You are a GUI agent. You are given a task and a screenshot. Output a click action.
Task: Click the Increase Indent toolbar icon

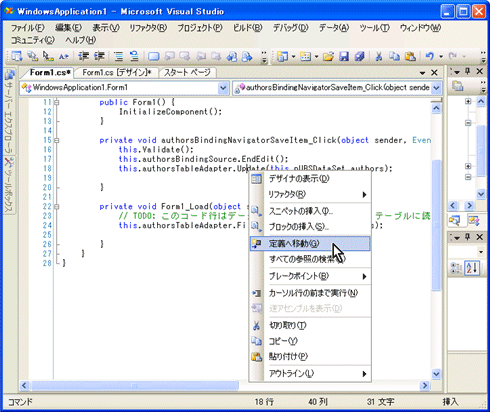(99, 56)
